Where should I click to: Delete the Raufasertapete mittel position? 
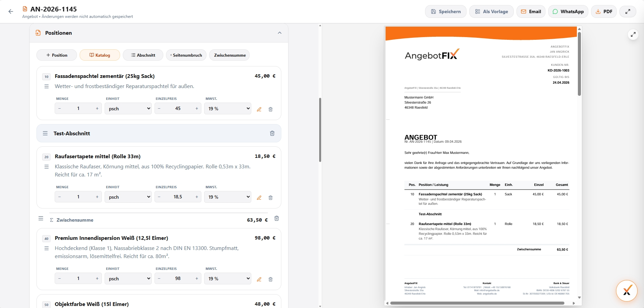271,198
